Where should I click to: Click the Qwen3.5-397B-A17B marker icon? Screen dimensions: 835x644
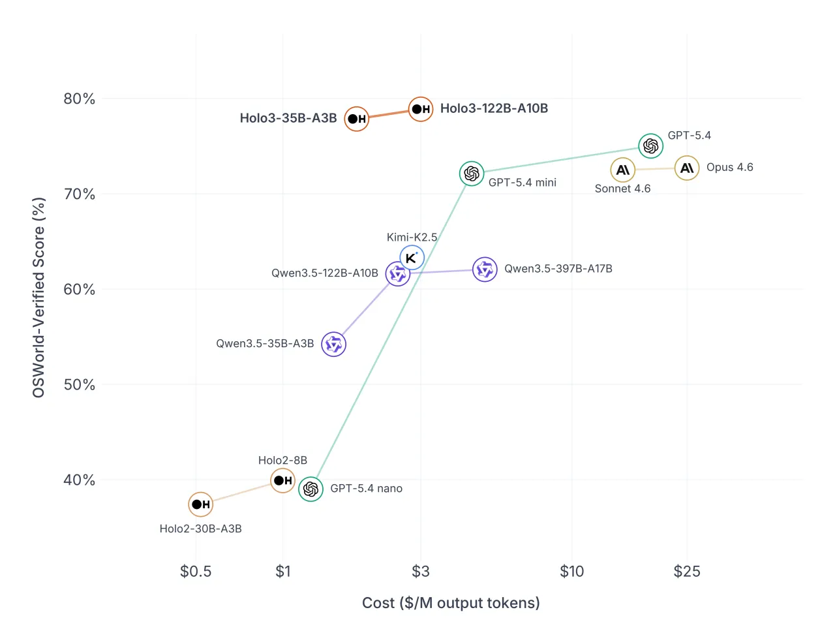tap(485, 269)
